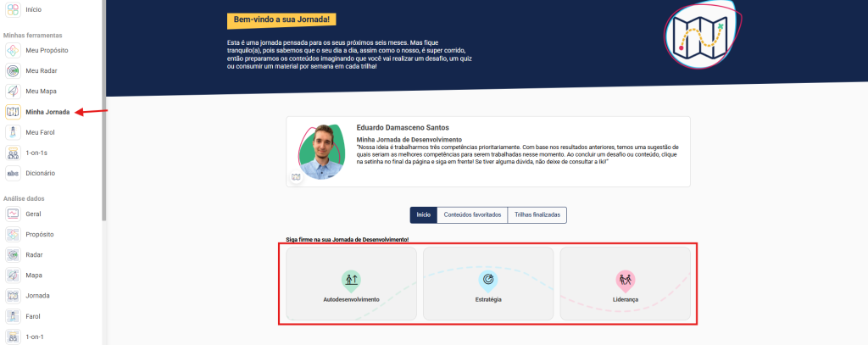This screenshot has width=868, height=345.
Task: Open the Autodesenvolvimento journey card
Action: pos(351,284)
